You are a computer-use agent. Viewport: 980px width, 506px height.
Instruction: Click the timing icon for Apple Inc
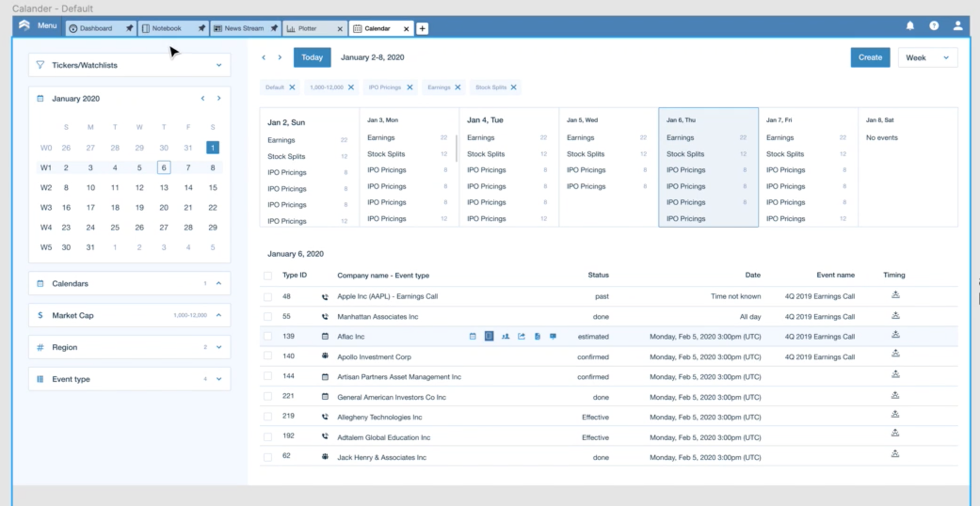895,295
